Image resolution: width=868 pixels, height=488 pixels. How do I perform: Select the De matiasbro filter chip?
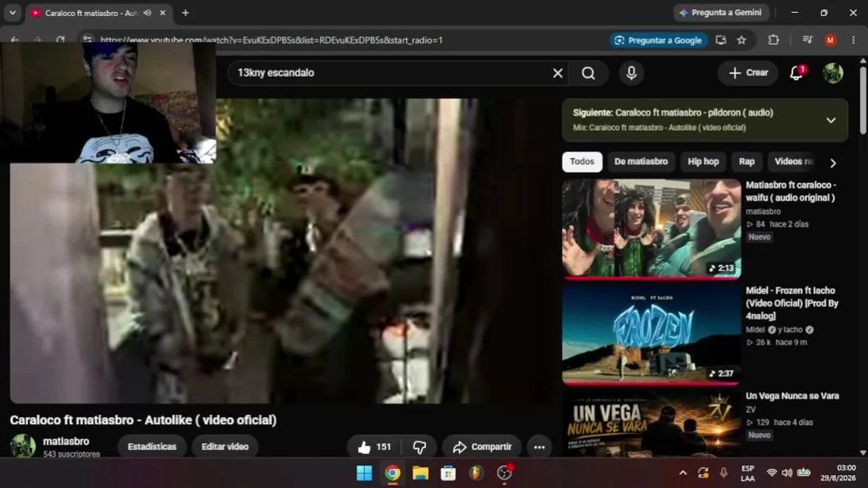coord(641,161)
